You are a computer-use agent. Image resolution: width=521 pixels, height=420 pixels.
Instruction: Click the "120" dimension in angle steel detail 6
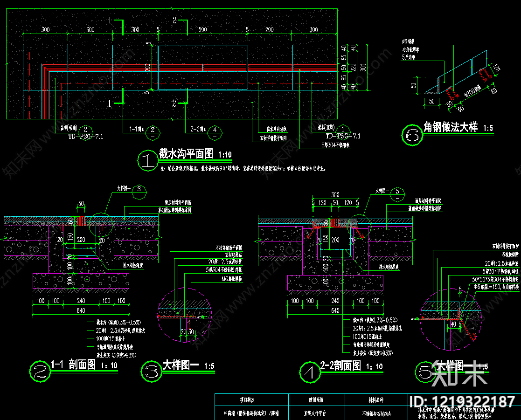pos(497,68)
